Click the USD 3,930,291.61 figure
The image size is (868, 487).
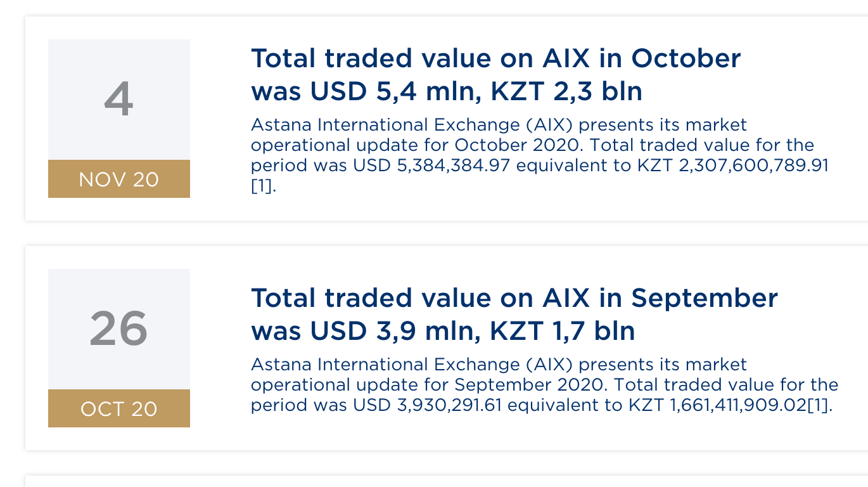pos(426,405)
